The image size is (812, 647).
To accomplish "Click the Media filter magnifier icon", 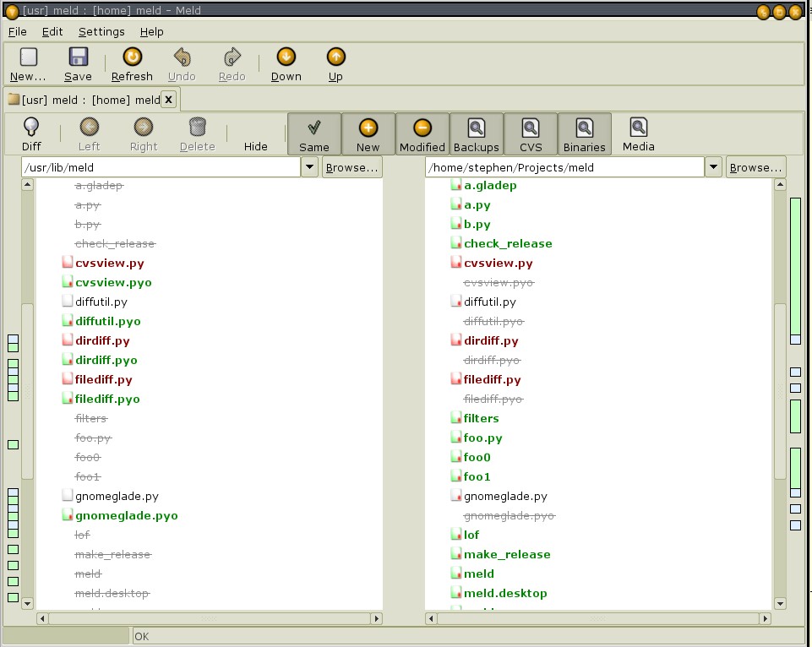I will tap(639, 128).
